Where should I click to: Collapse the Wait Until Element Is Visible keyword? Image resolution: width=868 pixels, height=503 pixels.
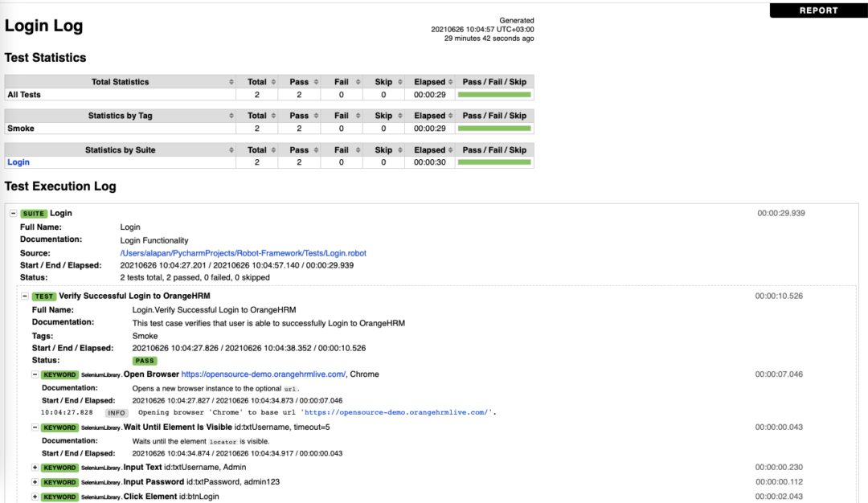pos(35,427)
